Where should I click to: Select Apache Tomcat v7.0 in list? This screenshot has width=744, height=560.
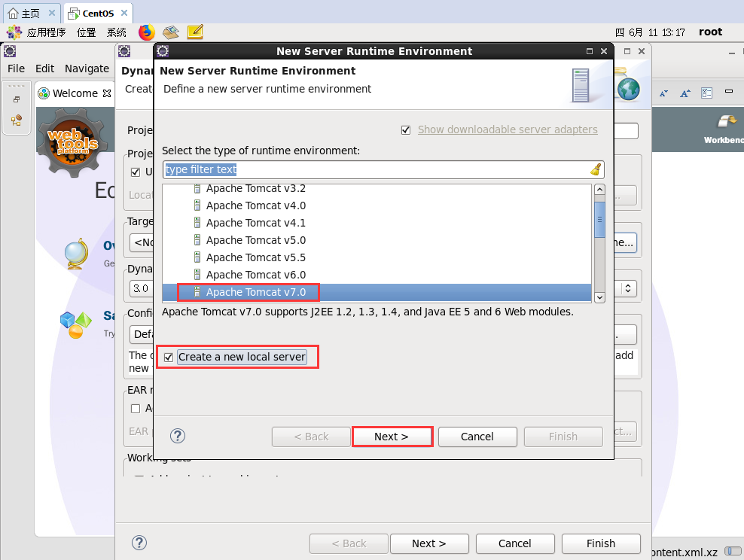(377, 292)
